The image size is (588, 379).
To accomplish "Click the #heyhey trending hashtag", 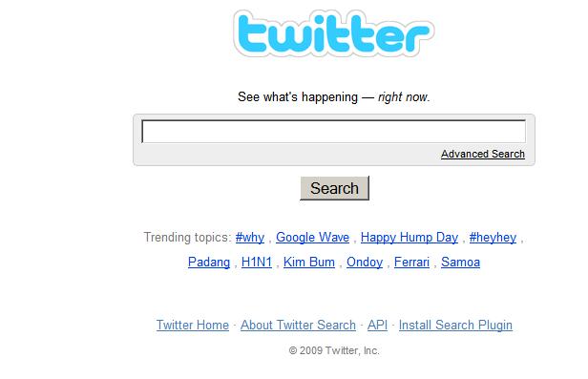I will pyautogui.click(x=493, y=238).
